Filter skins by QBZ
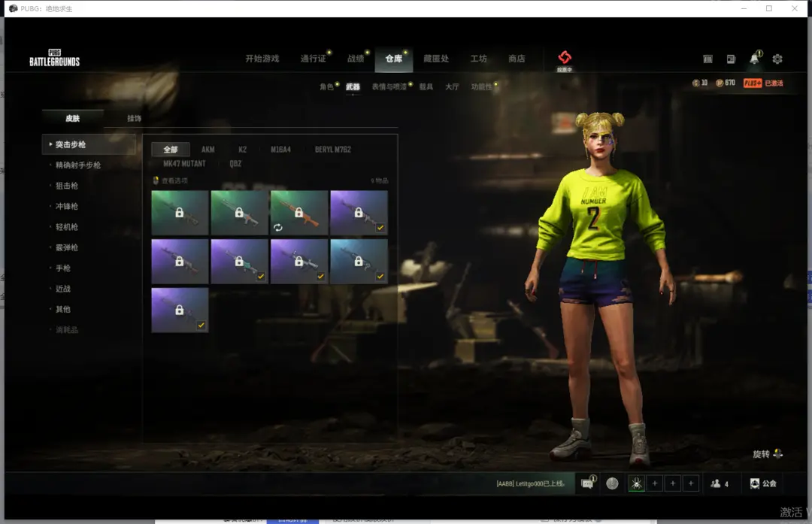The image size is (812, 524). click(235, 164)
